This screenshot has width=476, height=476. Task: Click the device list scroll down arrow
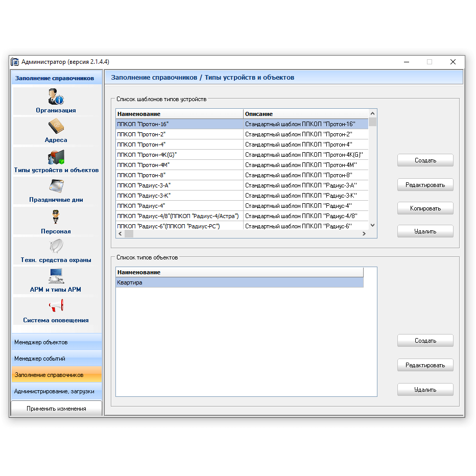tap(372, 225)
